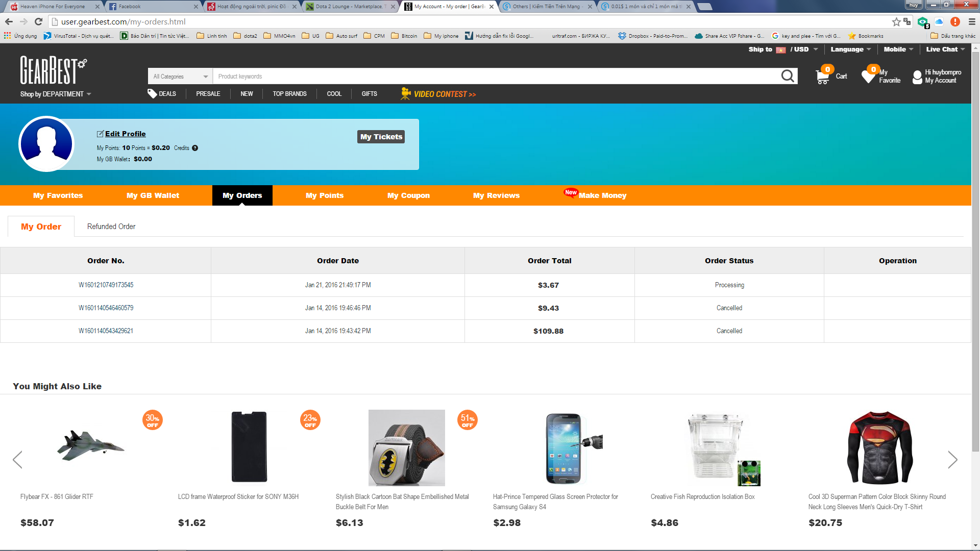
Task: Click the My Account user icon
Action: click(x=917, y=77)
